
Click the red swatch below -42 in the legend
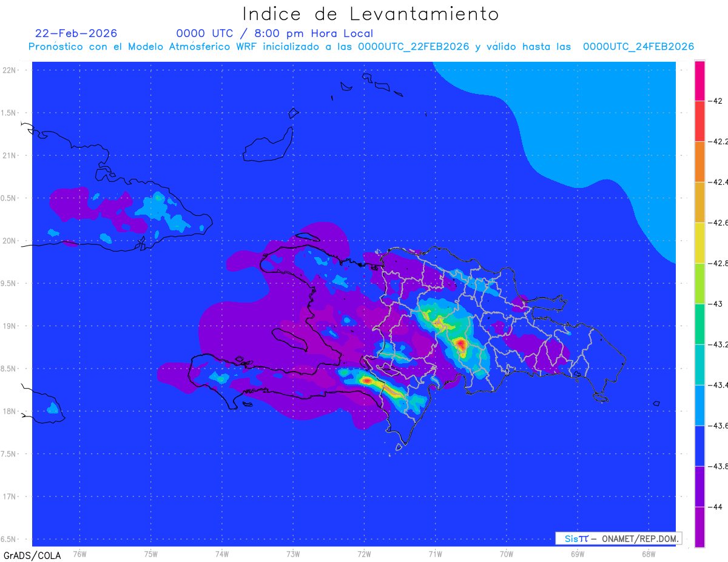click(699, 121)
